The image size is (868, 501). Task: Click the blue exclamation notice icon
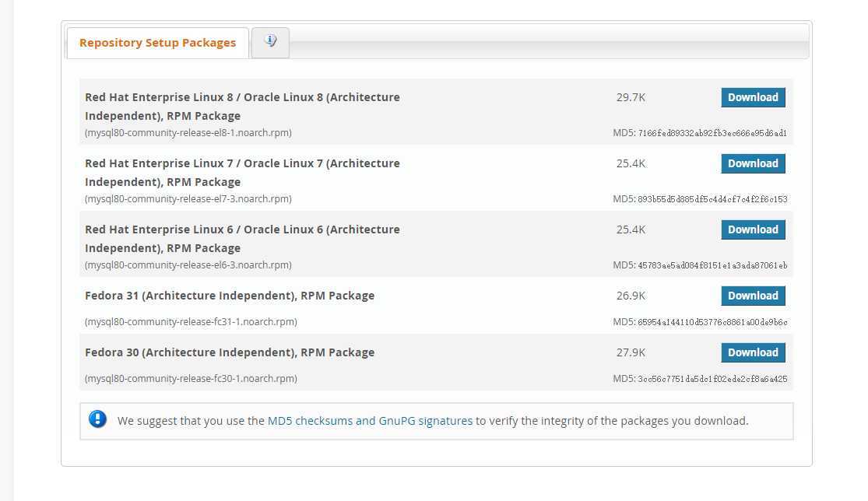(97, 419)
